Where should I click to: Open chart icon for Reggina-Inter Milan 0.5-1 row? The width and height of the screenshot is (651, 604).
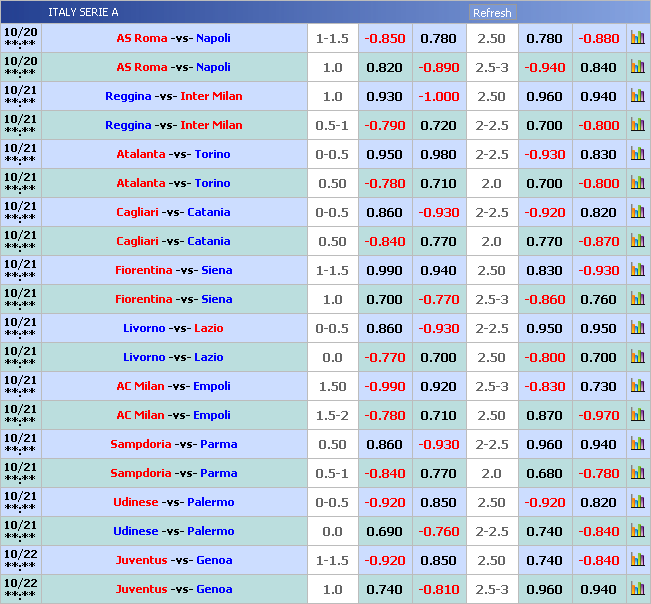pyautogui.click(x=637, y=125)
